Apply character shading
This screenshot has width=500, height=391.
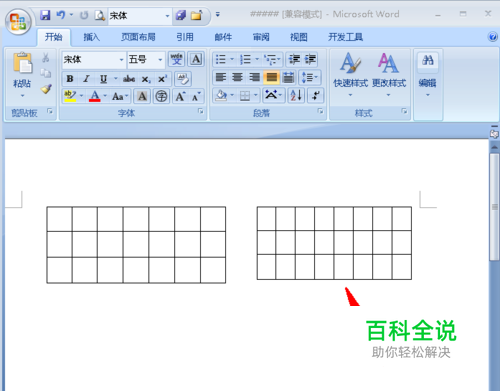tap(142, 96)
